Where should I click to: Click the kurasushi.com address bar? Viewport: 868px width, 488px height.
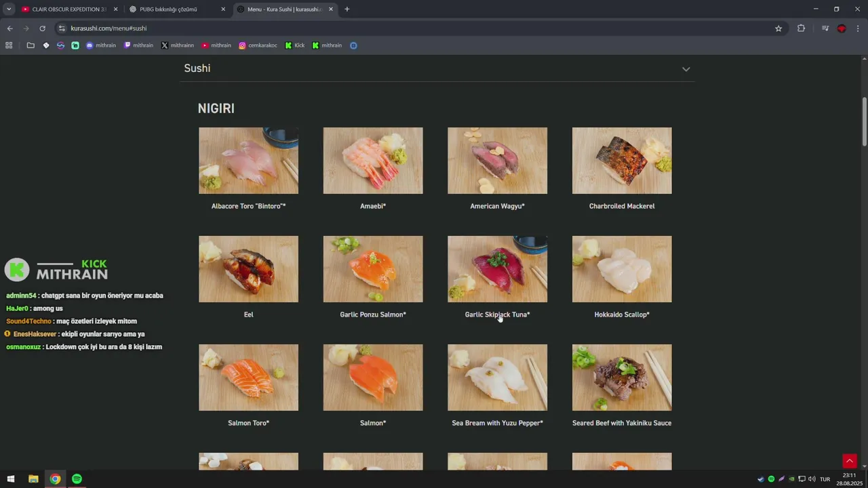(420, 28)
